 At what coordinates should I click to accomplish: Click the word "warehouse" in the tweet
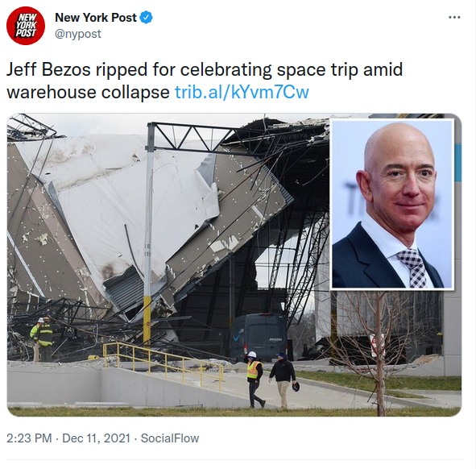pos(52,92)
